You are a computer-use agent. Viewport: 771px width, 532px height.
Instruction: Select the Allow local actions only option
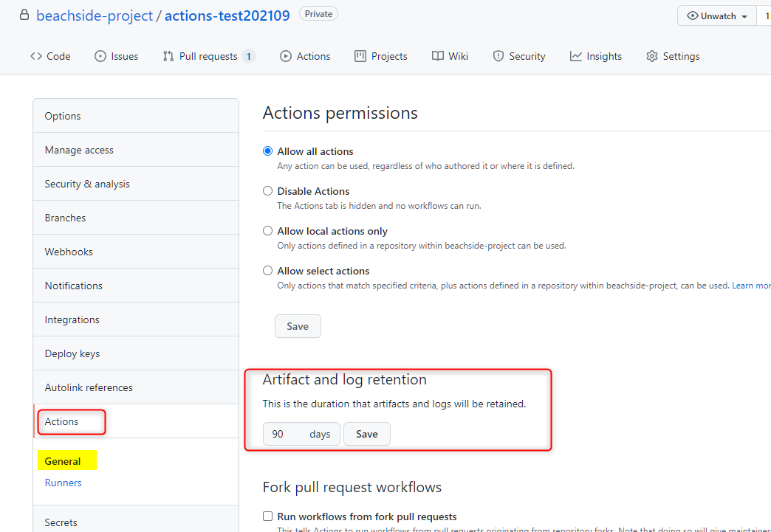[x=267, y=230]
